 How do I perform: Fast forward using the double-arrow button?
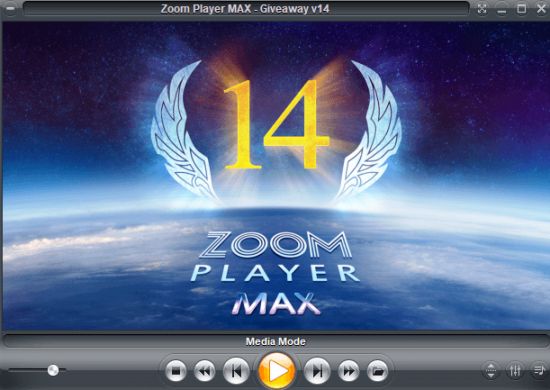coord(348,371)
